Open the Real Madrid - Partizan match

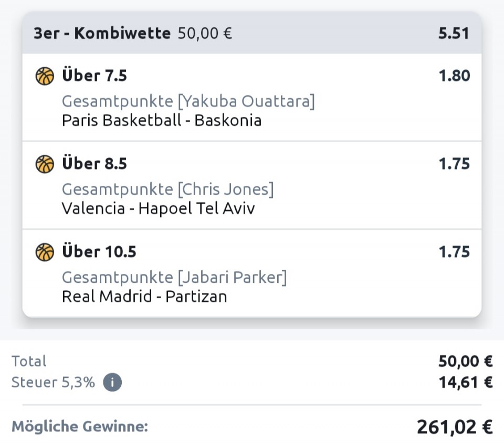144,296
